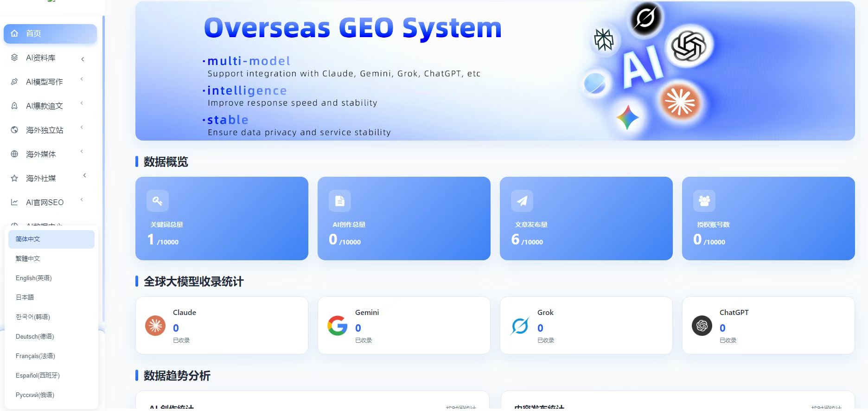868x411 pixels.
Task: Click the 授权账号数 overview card
Action: click(768, 218)
